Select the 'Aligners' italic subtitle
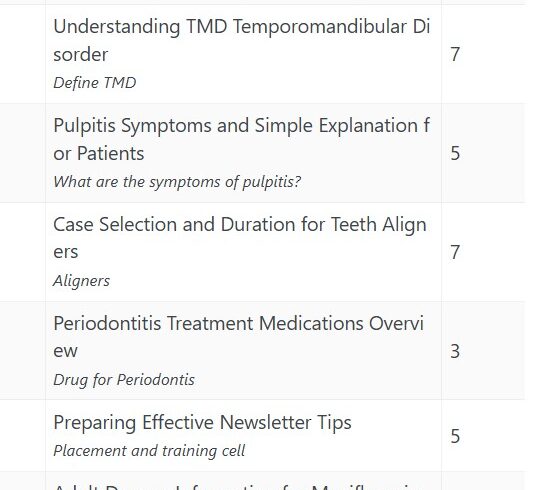 (81, 281)
